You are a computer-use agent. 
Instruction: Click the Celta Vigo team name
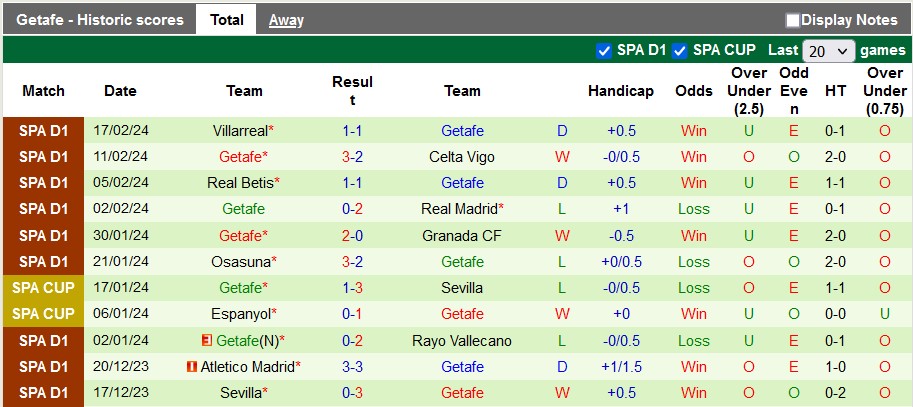tap(462, 157)
